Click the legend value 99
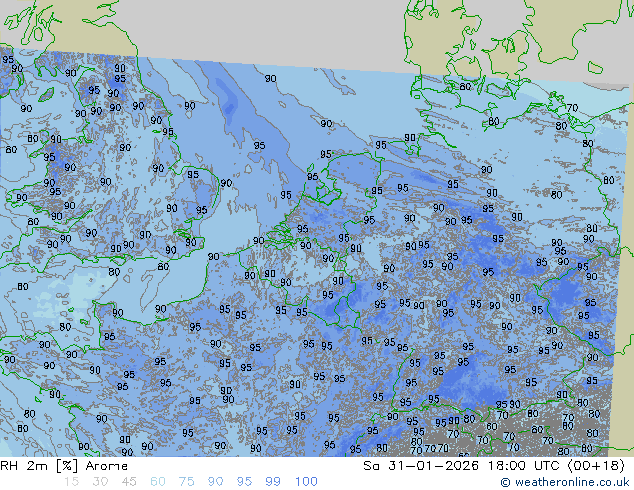Image resolution: width=634 pixels, height=490 pixels. (273, 482)
